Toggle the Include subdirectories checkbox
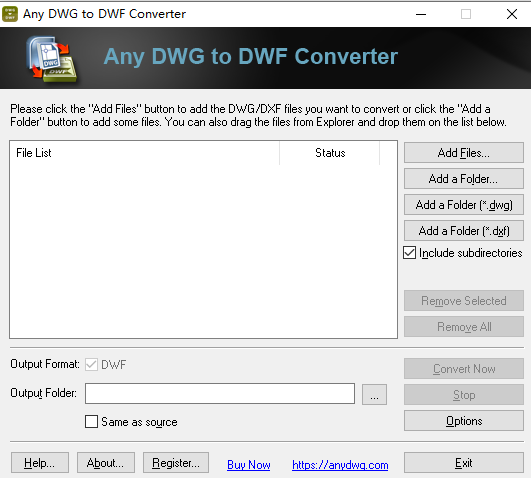This screenshot has height=478, width=531. click(x=409, y=253)
